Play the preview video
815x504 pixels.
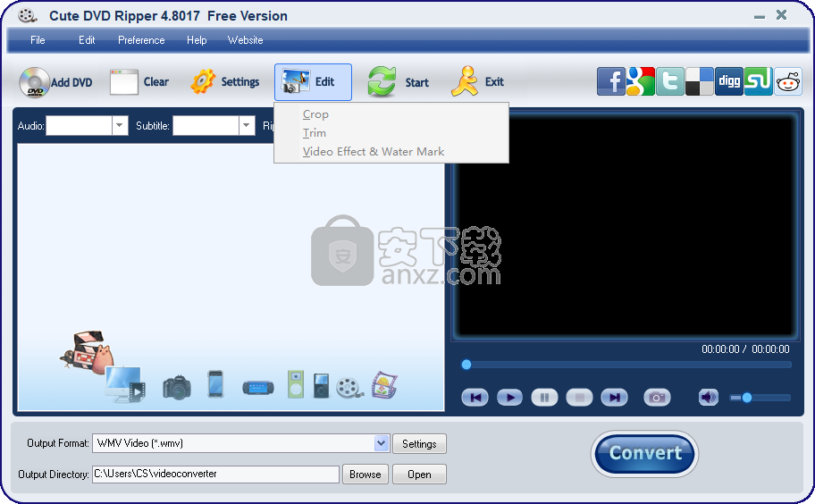click(x=510, y=398)
